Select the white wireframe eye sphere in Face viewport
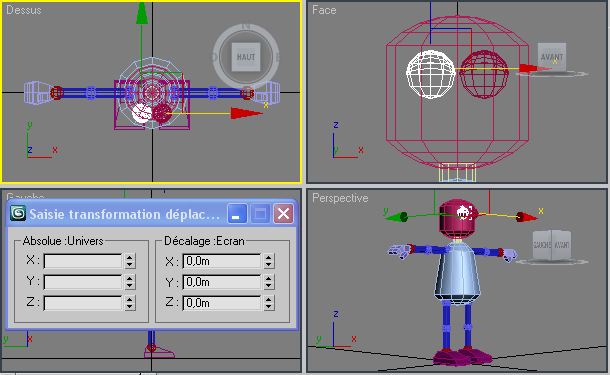Viewport: 610px width, 375px height. click(x=431, y=74)
